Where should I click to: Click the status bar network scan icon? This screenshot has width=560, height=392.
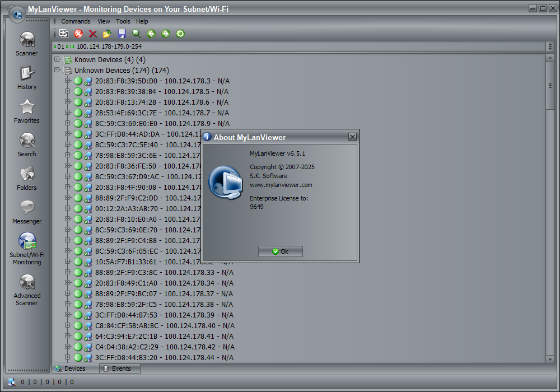12,382
